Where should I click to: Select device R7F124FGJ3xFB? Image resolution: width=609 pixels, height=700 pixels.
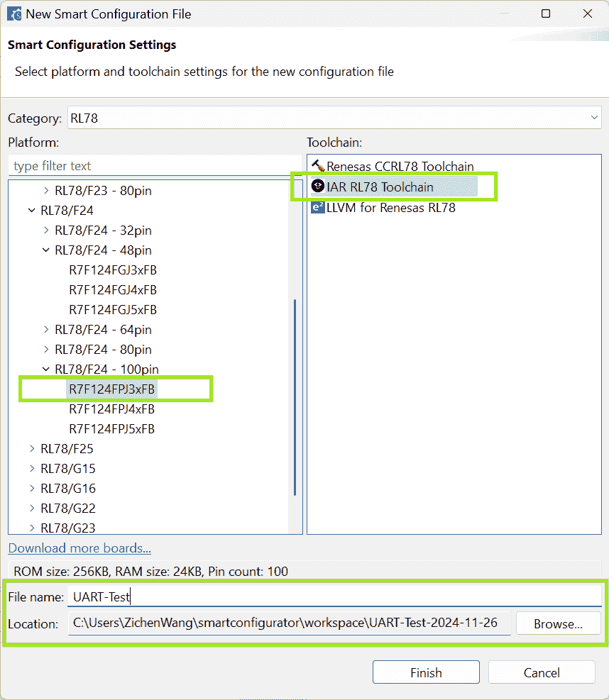tap(112, 270)
